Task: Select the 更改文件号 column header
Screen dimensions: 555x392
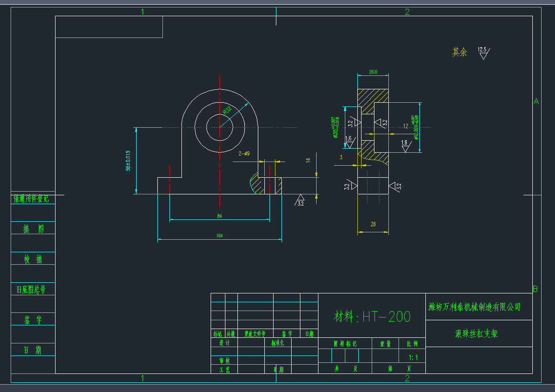Action: [x=255, y=334]
